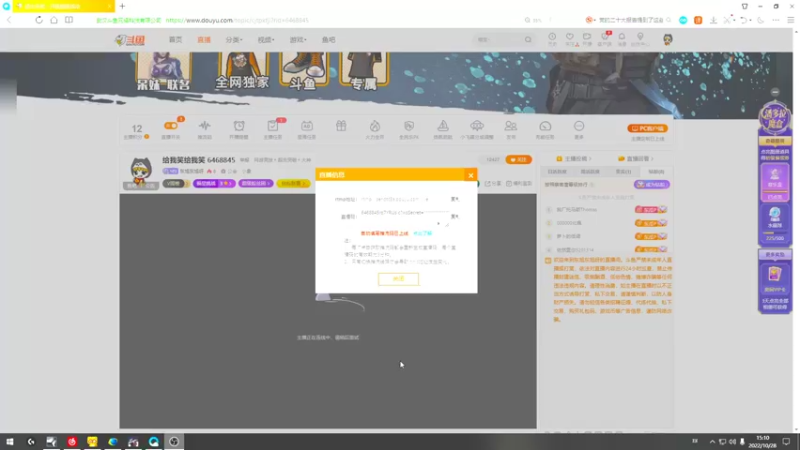Viewport: 800px width, 450px height.
Task: Click the user avatar in site header
Action: (x=667, y=39)
